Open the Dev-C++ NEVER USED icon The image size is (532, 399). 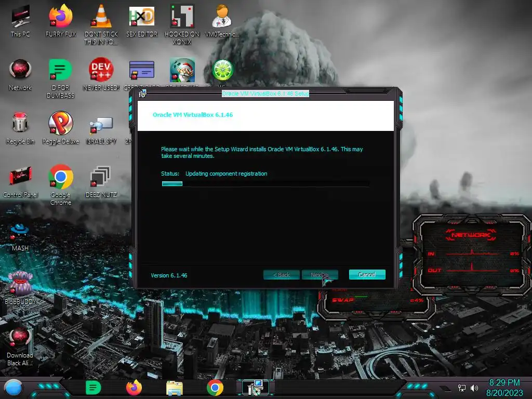[x=101, y=75]
